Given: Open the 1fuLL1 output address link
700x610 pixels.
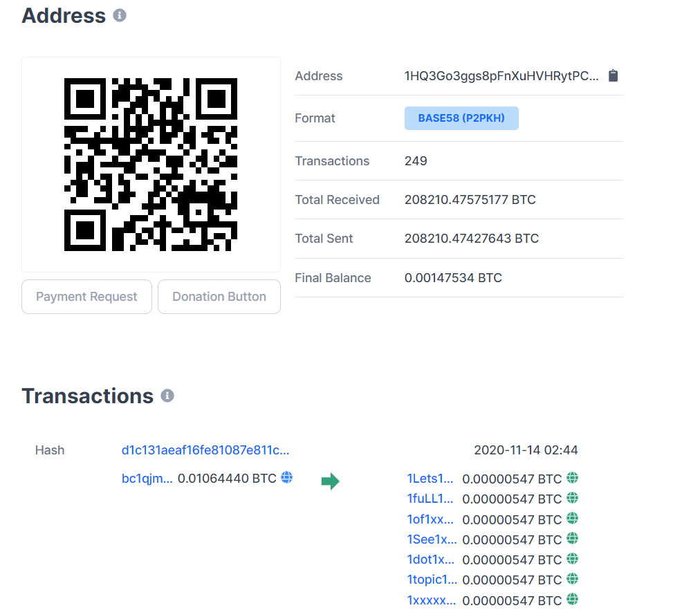Looking at the screenshot, I should coord(430,499).
